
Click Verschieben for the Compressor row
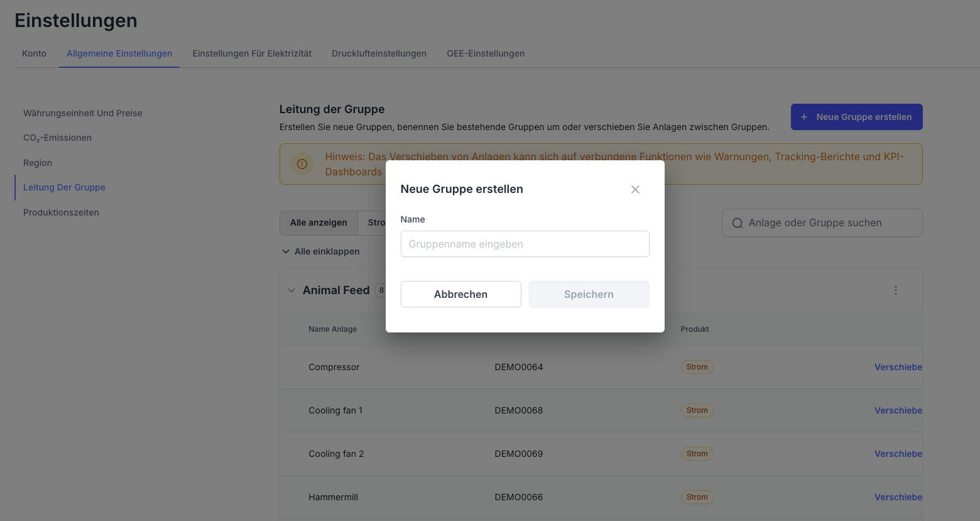[x=898, y=367]
